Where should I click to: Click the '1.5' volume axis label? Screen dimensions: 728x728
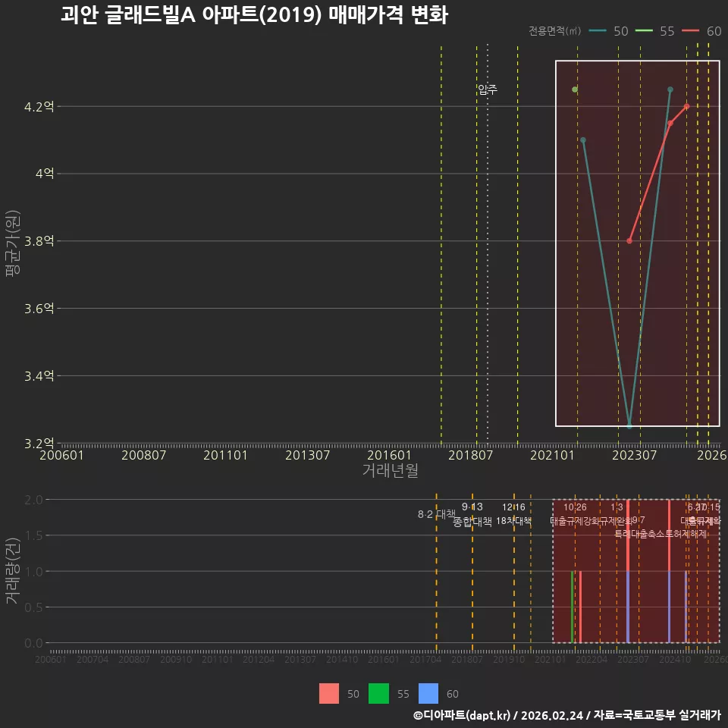(x=33, y=536)
